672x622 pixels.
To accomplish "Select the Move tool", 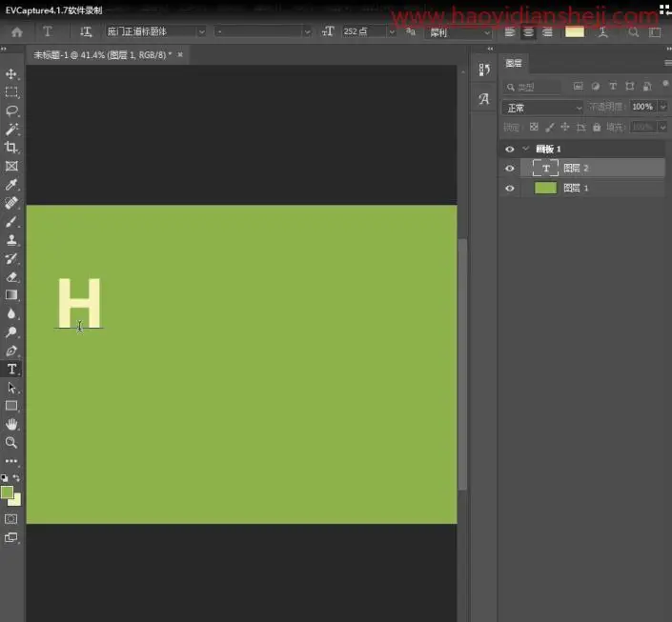I will click(11, 73).
